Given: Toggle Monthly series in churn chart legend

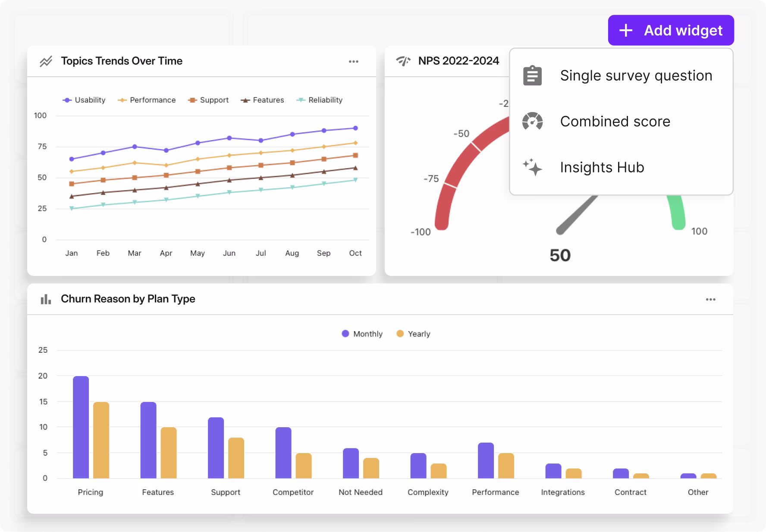Looking at the screenshot, I should coord(362,334).
